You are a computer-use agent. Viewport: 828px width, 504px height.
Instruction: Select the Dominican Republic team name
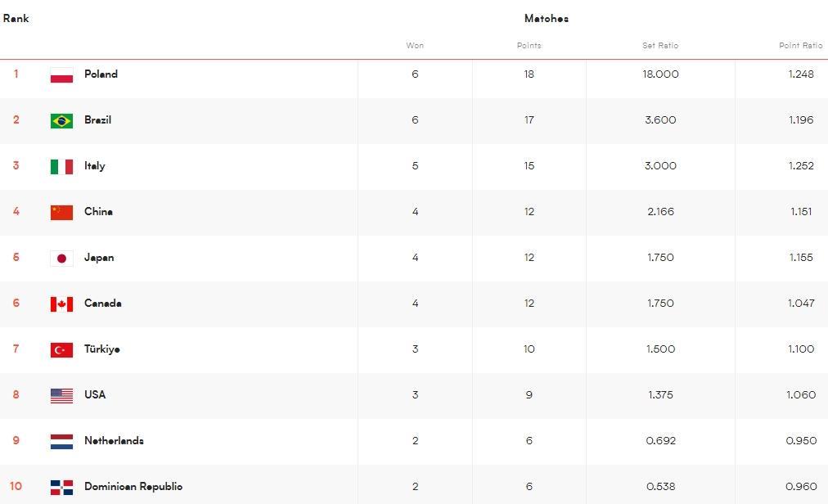[x=133, y=487]
